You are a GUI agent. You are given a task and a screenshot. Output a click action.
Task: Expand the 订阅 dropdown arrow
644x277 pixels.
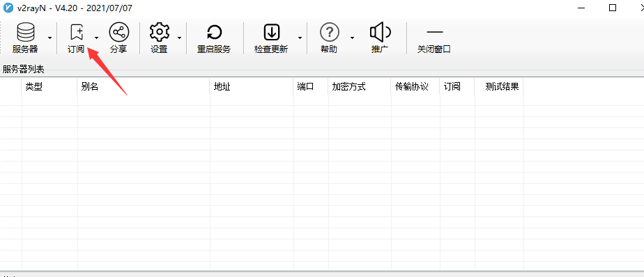pos(96,38)
